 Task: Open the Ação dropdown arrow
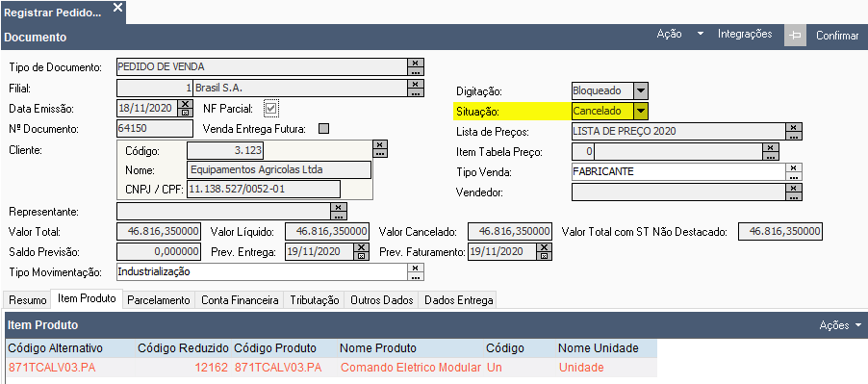tap(701, 34)
